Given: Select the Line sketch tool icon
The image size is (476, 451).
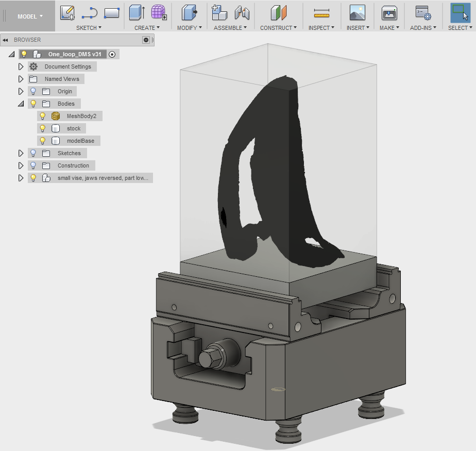Looking at the screenshot, I should pyautogui.click(x=90, y=13).
